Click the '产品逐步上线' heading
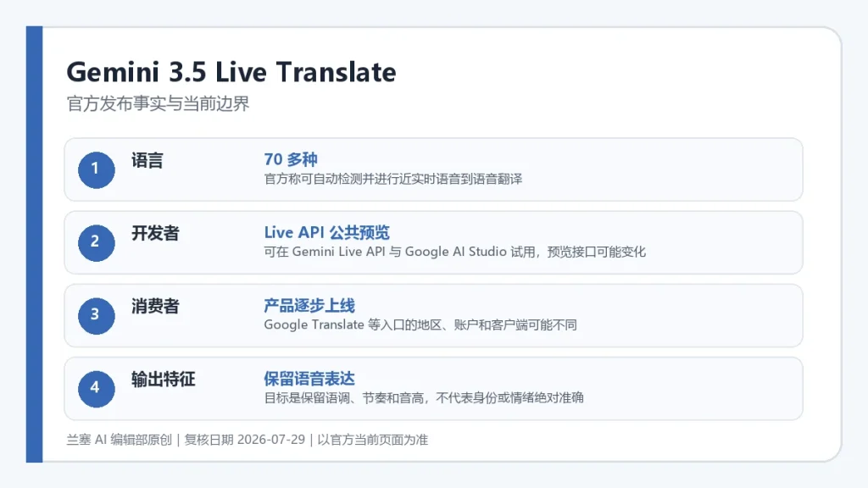Screen dimensions: 868x488 (309, 305)
